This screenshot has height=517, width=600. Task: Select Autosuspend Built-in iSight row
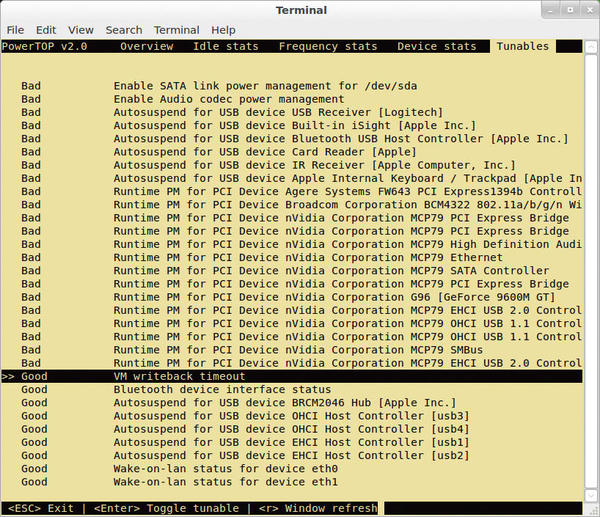292,126
